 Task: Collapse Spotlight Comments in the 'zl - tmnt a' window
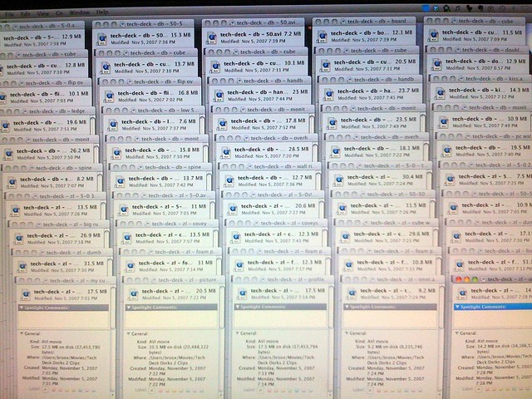[347, 307]
